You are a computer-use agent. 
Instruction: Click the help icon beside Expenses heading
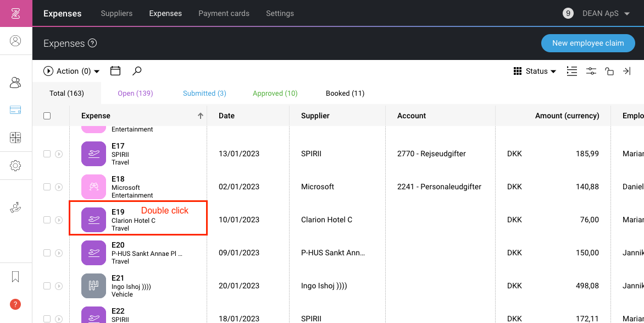click(x=92, y=43)
